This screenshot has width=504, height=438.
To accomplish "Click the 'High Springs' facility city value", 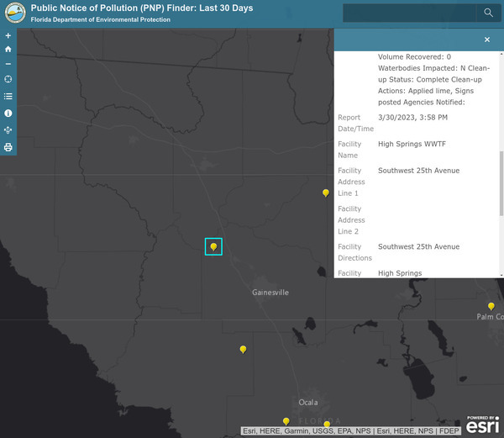I will tap(400, 273).
